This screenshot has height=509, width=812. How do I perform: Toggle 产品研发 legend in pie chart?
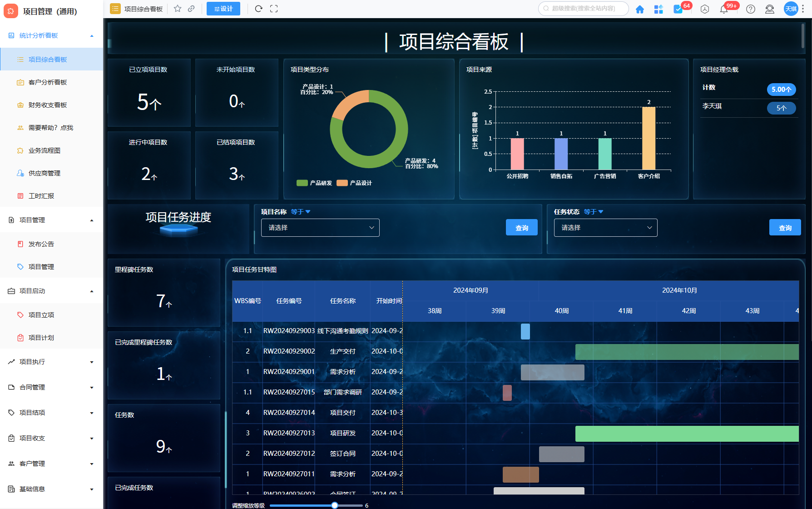click(315, 183)
